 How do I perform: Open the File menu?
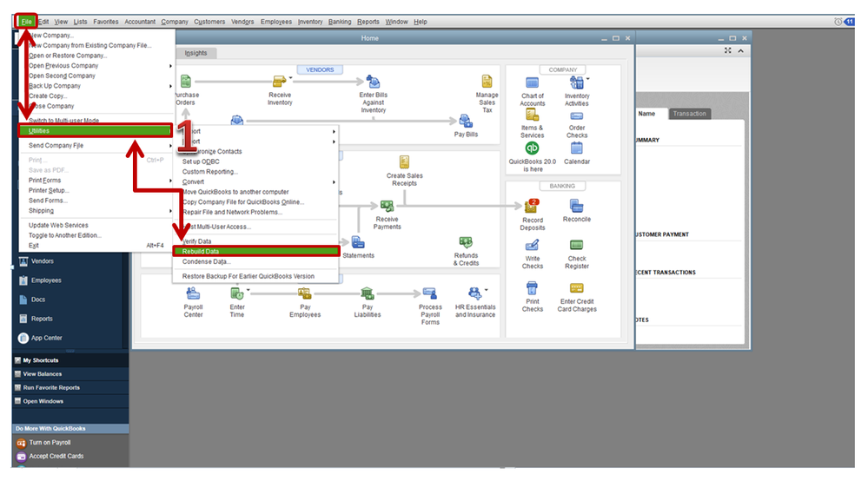click(x=26, y=22)
